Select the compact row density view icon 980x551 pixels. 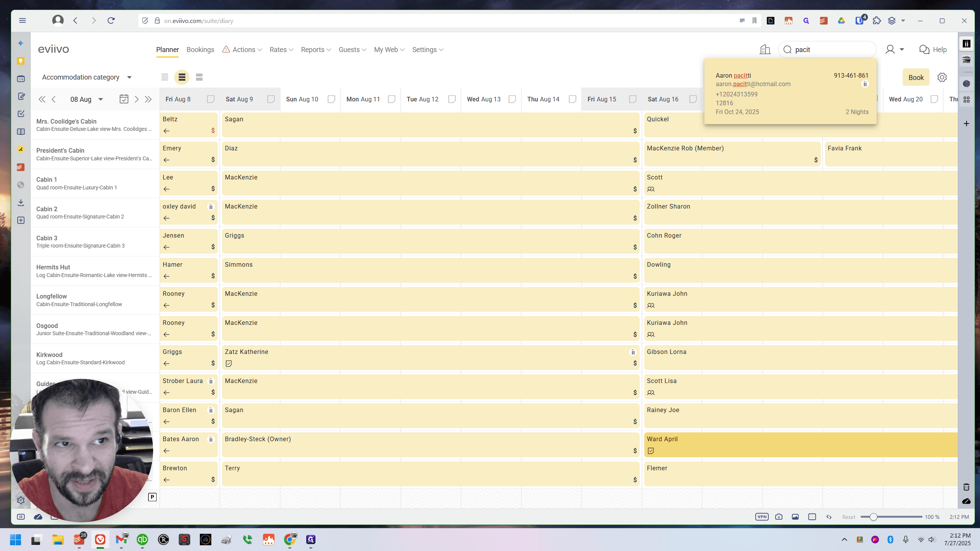[165, 77]
